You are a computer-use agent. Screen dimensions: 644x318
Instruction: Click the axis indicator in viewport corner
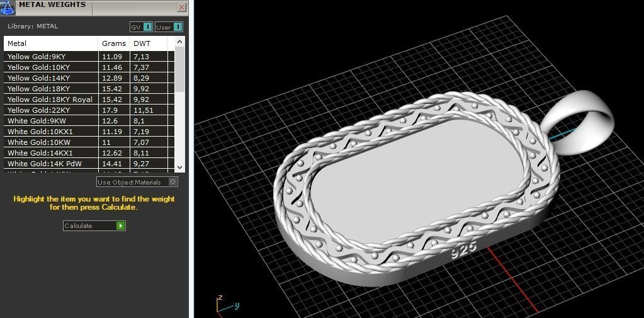click(x=227, y=305)
